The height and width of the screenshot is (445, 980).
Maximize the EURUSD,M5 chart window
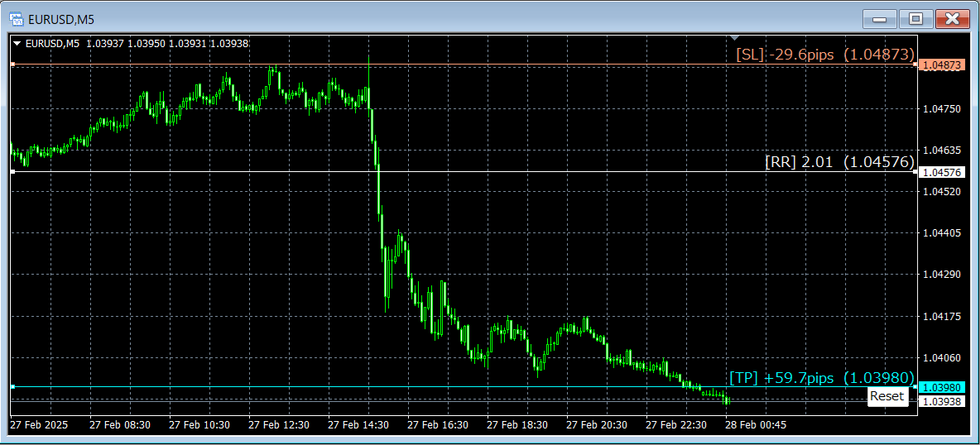pos(915,19)
